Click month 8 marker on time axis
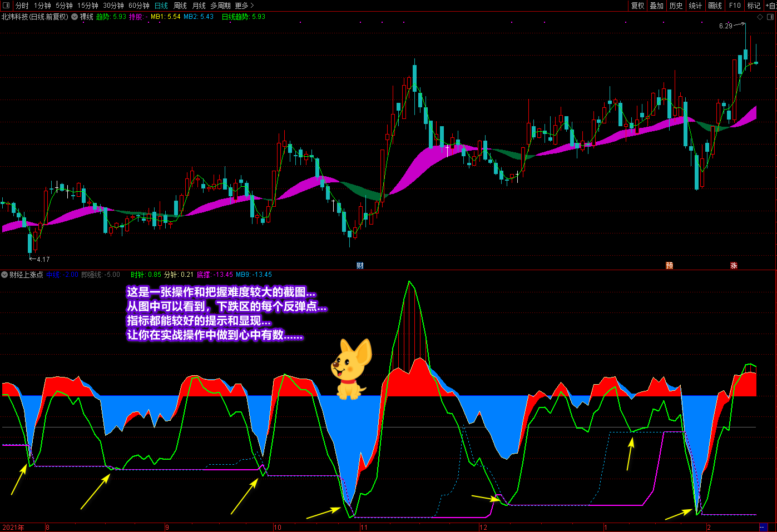 47,528
